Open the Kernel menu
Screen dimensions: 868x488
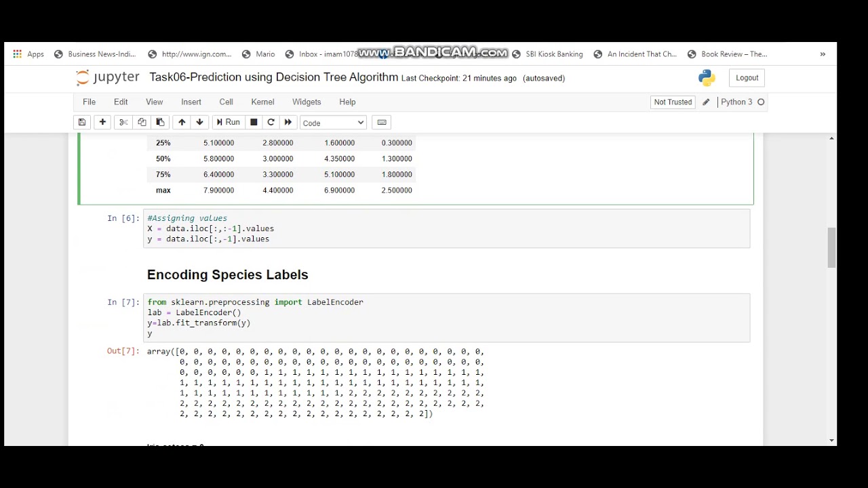pyautogui.click(x=262, y=102)
